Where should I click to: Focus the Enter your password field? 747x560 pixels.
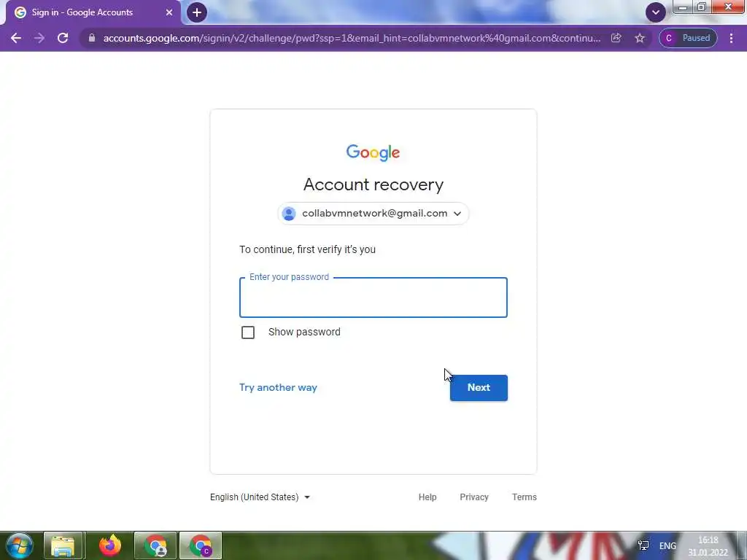[373, 297]
